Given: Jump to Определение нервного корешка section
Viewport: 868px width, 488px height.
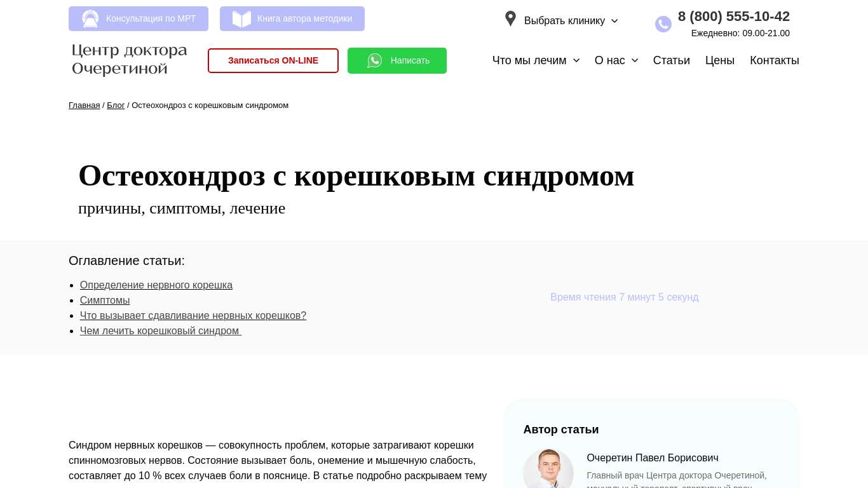Looking at the screenshot, I should tap(156, 285).
